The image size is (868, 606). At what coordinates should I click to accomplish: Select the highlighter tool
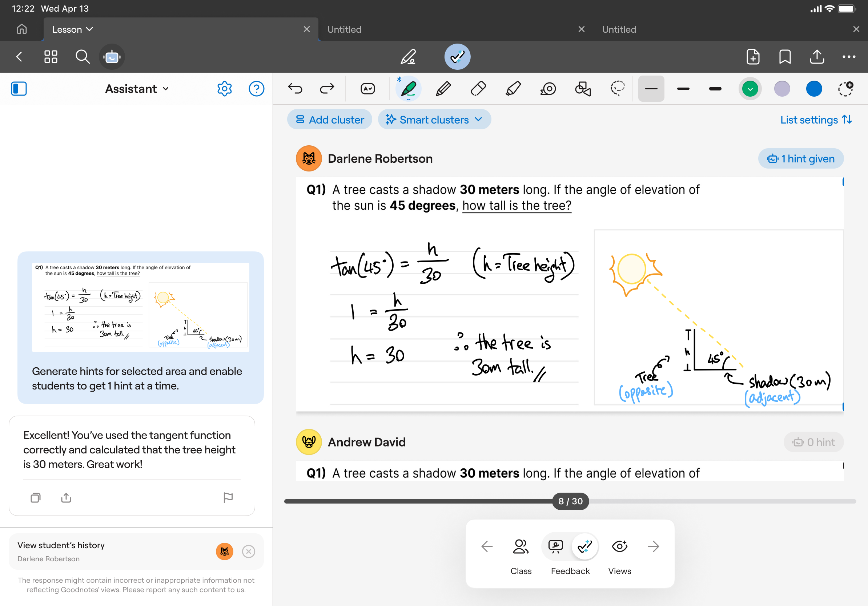click(513, 89)
